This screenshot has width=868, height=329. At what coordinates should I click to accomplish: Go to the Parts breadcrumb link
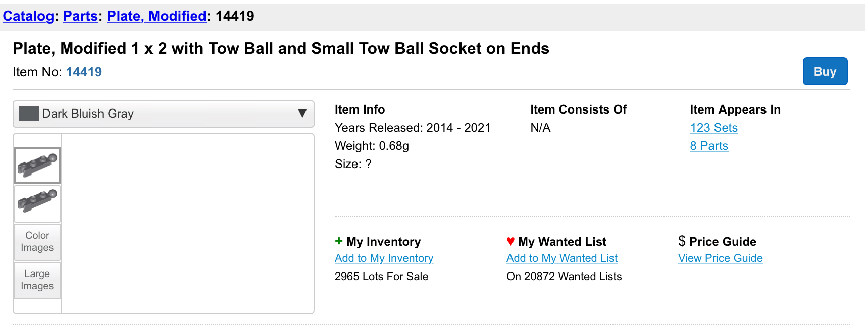[x=80, y=16]
